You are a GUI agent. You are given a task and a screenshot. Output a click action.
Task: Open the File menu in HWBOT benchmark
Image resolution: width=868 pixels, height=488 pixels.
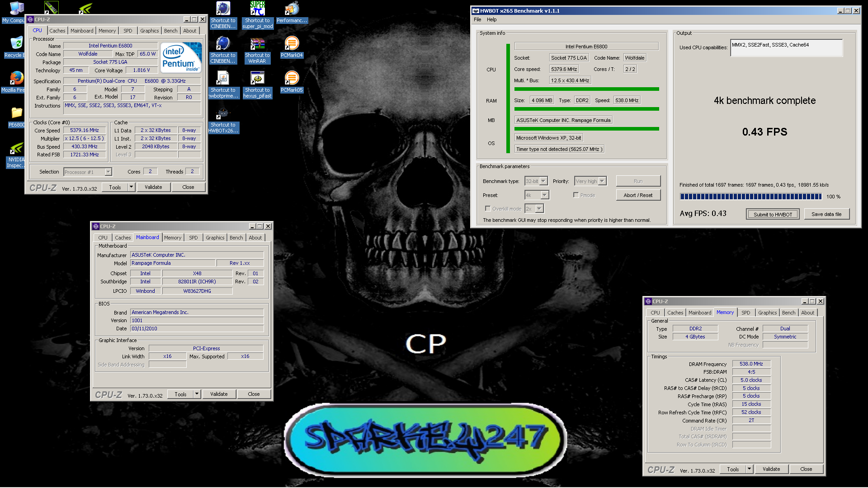tap(477, 19)
